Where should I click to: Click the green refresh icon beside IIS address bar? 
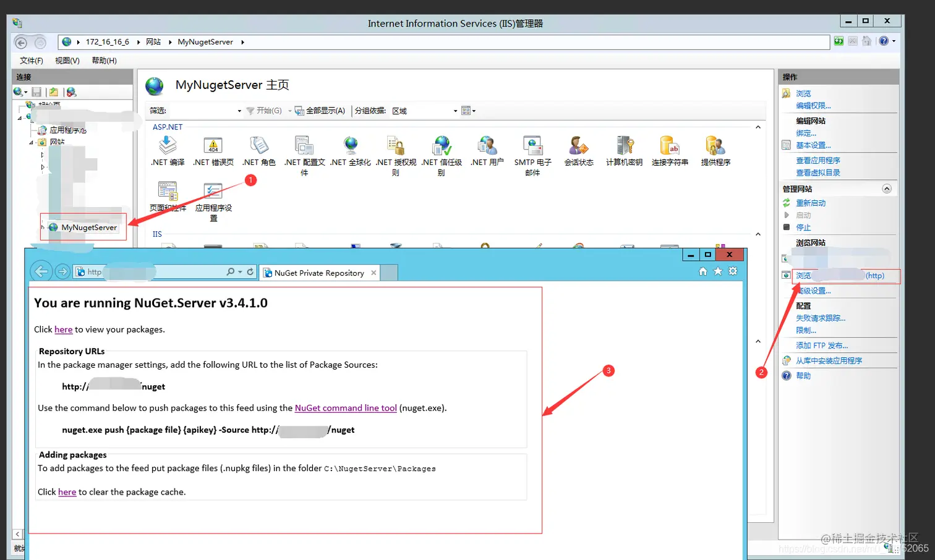coord(839,41)
